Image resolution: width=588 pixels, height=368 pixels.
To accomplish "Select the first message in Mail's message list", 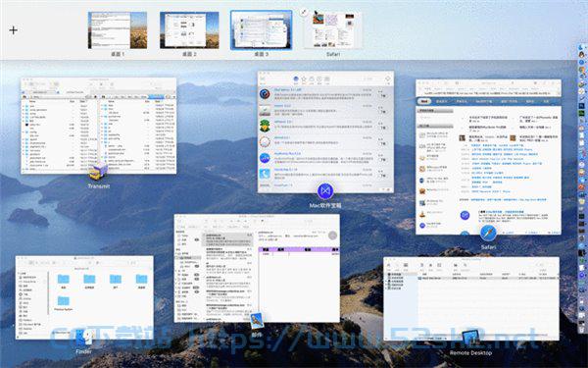I will [228, 239].
